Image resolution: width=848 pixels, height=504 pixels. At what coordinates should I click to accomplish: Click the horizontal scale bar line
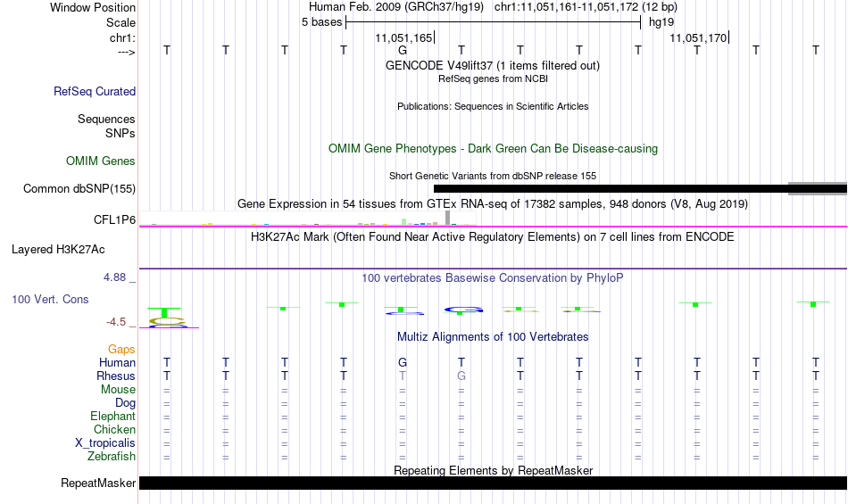(x=494, y=22)
